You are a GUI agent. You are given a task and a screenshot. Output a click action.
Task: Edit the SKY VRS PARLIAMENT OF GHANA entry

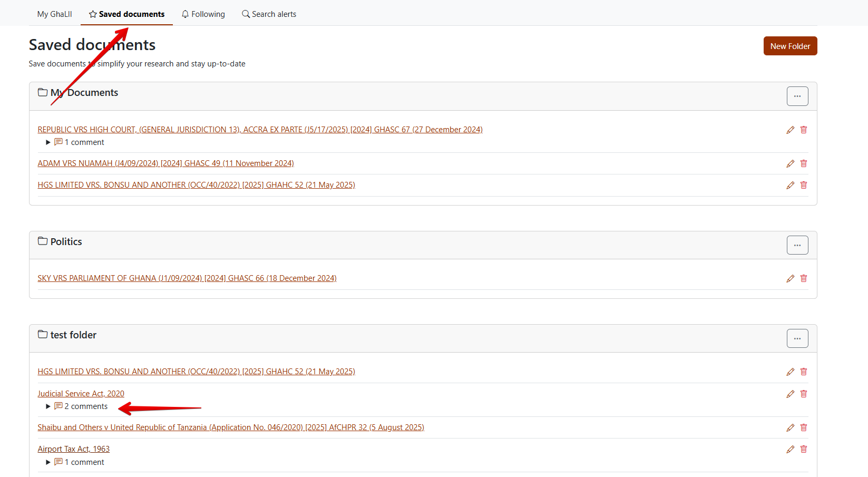(790, 278)
